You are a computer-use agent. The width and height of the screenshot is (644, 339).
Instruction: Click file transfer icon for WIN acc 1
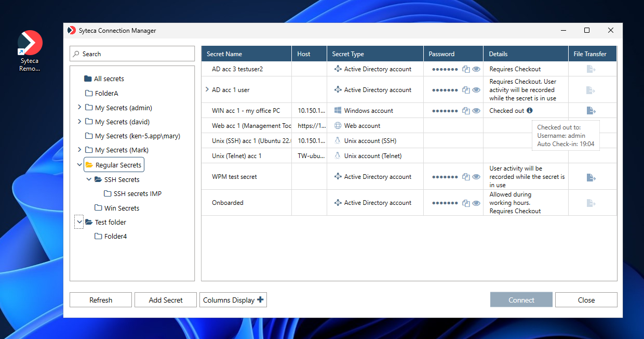point(591,111)
